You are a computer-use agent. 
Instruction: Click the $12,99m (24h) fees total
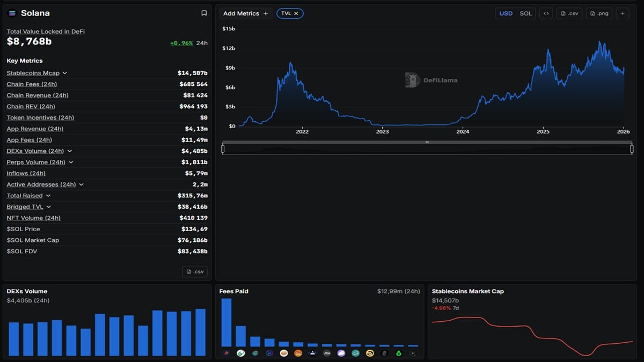tap(398, 291)
